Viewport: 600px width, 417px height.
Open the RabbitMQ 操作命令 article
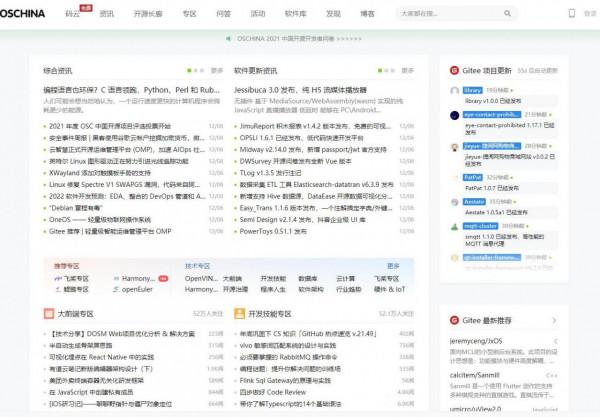289,357
